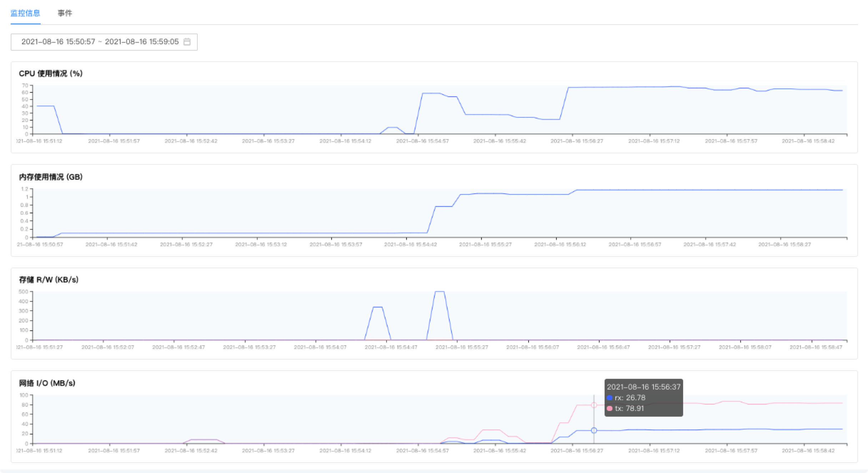Click memory chart axis label 2021-08-16 15:55:27
868x473 pixels.
tap(485, 245)
